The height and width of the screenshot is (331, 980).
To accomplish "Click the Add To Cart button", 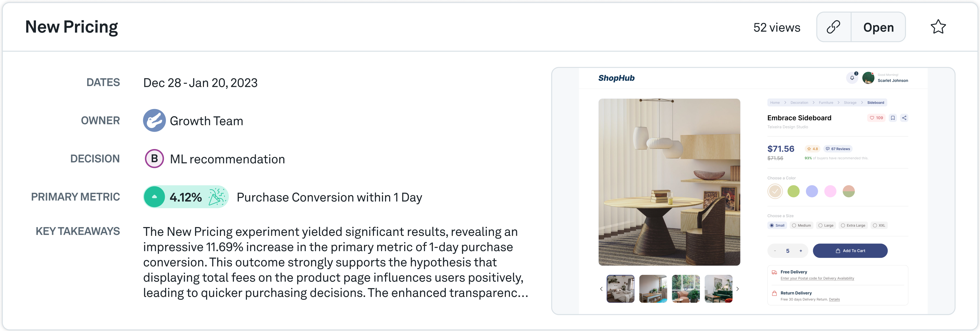I will coord(850,251).
